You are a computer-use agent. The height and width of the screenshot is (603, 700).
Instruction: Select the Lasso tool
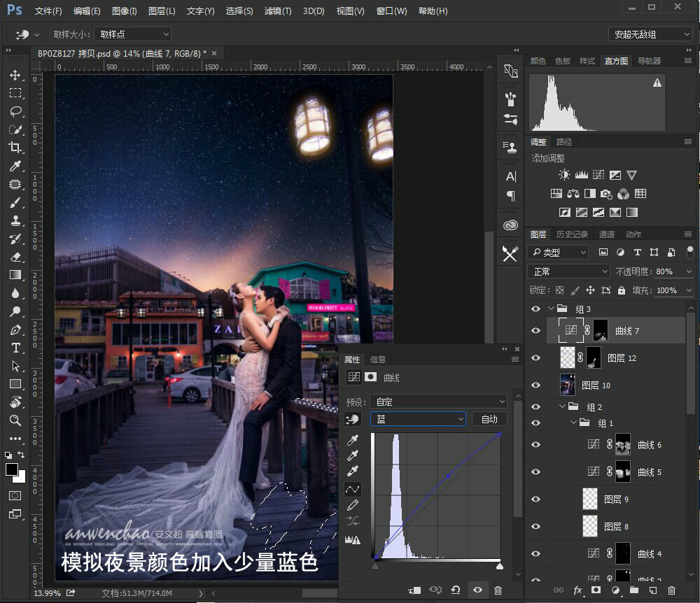tap(15, 111)
